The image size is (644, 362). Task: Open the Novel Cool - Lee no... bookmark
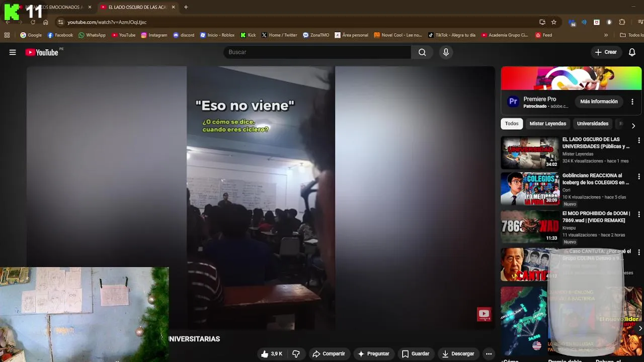tap(398, 35)
